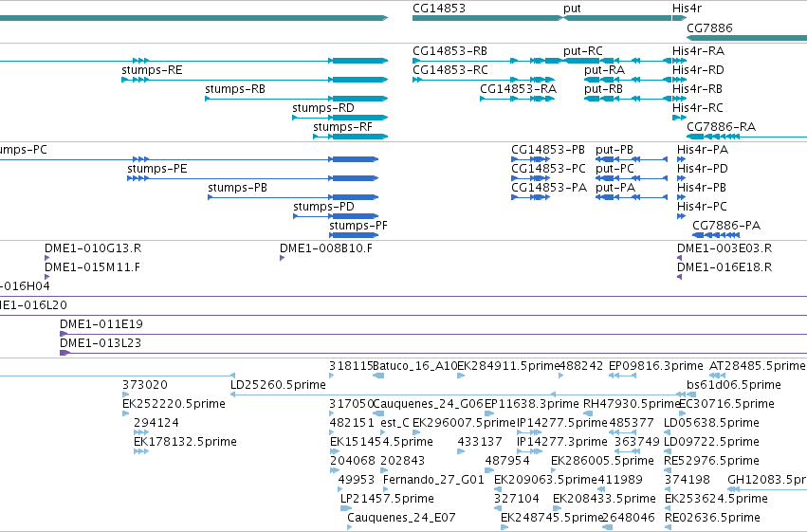Select His4r-PA protein label
Screen dimensions: 807x532
click(x=703, y=150)
